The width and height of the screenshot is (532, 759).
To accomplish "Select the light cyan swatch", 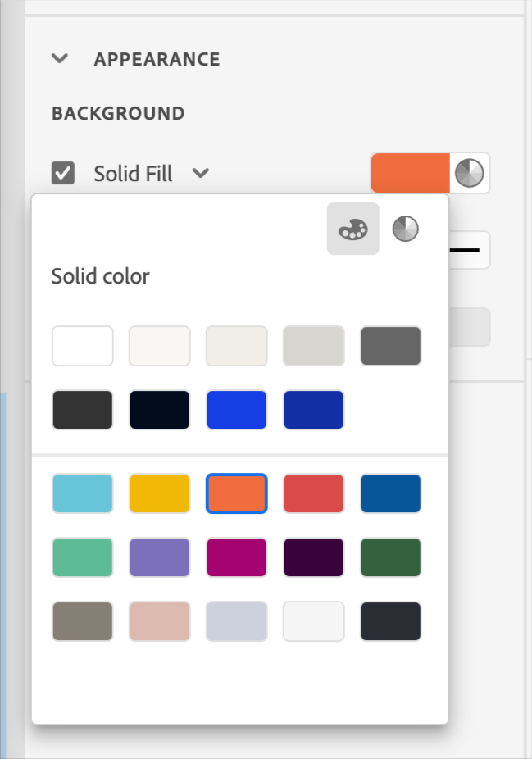I will tap(83, 493).
